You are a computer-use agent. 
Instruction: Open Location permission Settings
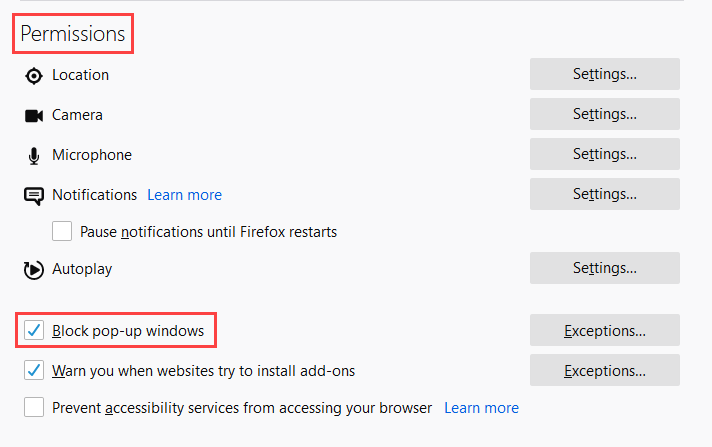point(604,74)
